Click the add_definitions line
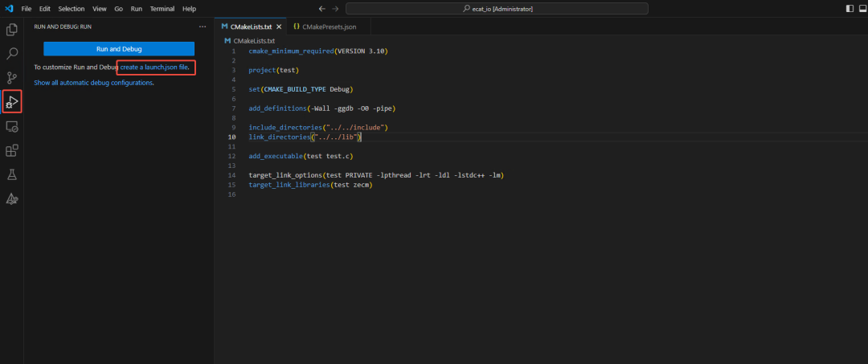 [x=322, y=108]
